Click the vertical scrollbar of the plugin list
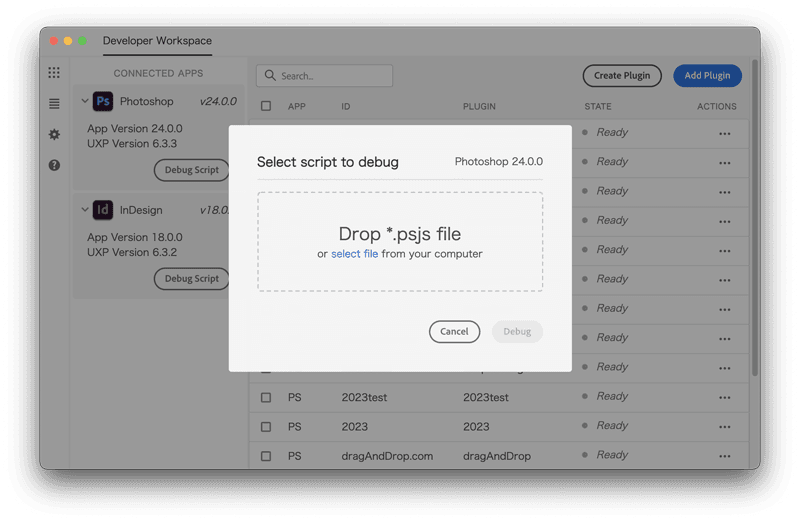Screen dimensions: 800x522 point(755,250)
